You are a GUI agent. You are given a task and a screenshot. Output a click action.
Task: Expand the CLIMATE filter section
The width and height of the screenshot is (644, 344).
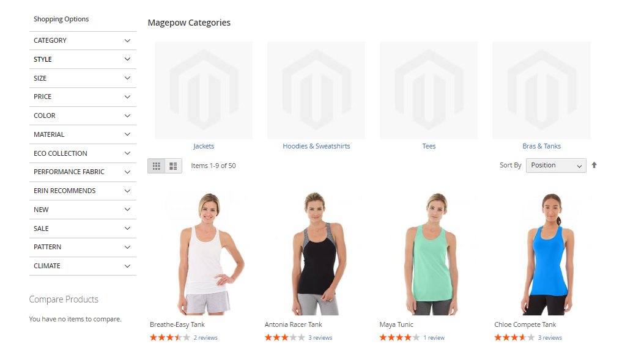click(83, 266)
